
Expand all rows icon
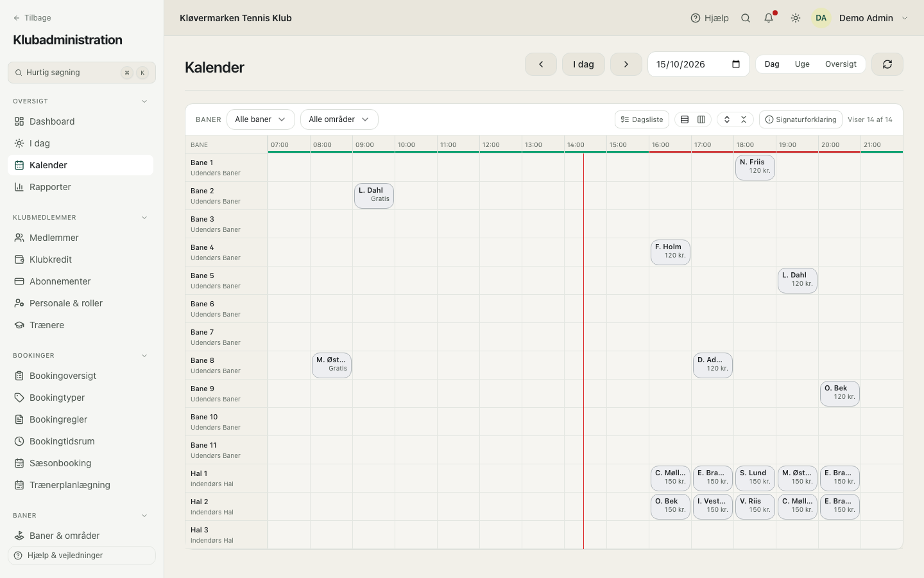click(x=727, y=119)
